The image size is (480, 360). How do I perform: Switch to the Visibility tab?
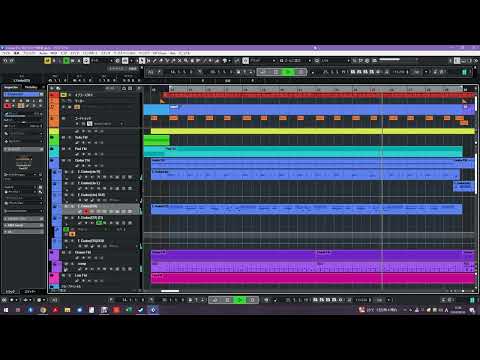click(31, 87)
